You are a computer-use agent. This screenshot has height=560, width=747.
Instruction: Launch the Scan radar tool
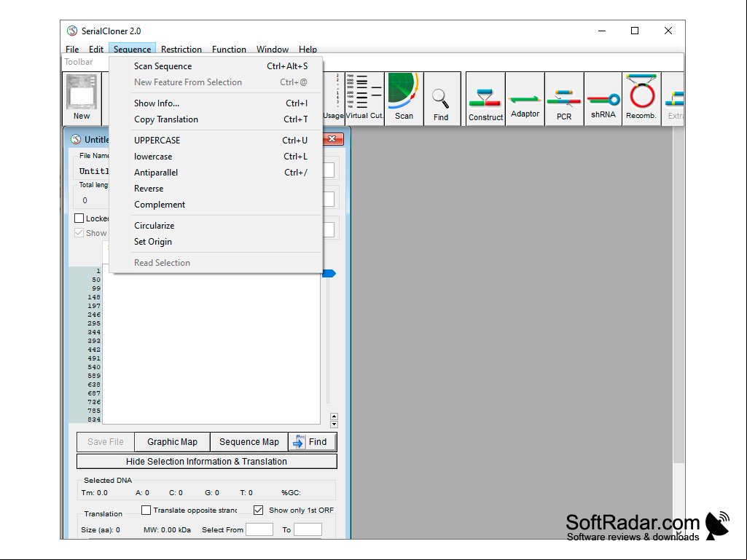click(404, 98)
